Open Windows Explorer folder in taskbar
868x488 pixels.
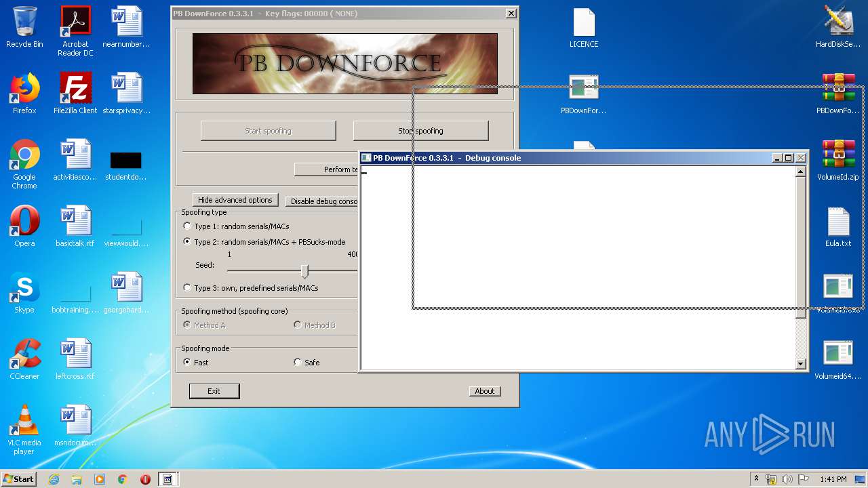77,479
